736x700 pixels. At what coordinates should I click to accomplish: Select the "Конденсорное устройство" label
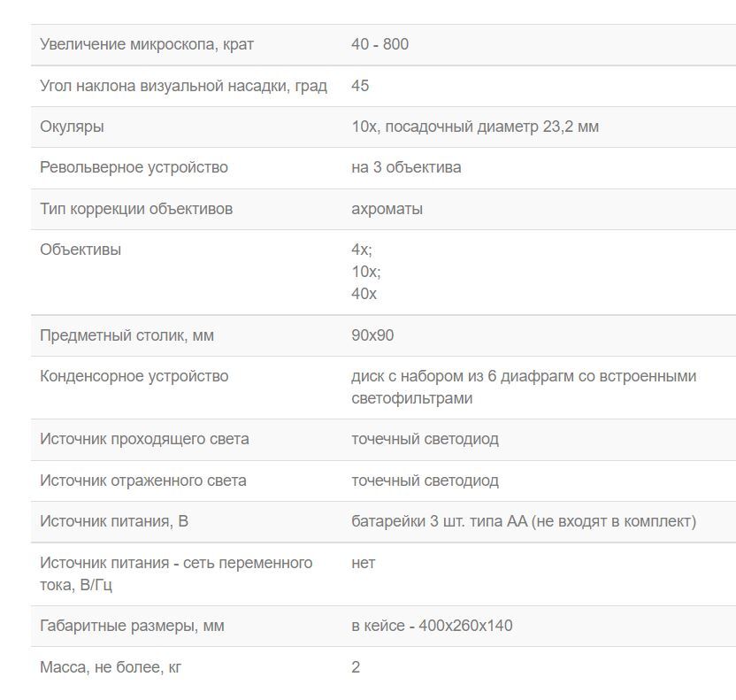(134, 376)
